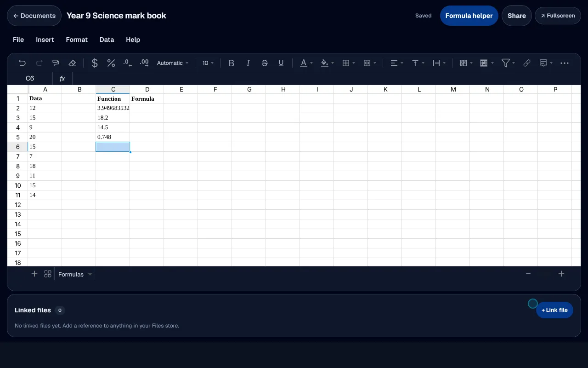Toggle strikethrough formatting

coord(265,63)
